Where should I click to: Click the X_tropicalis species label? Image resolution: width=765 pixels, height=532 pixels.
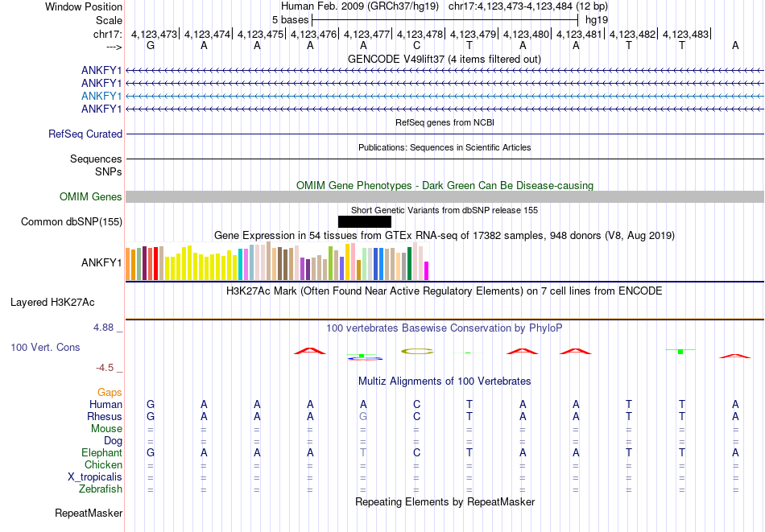(x=95, y=477)
